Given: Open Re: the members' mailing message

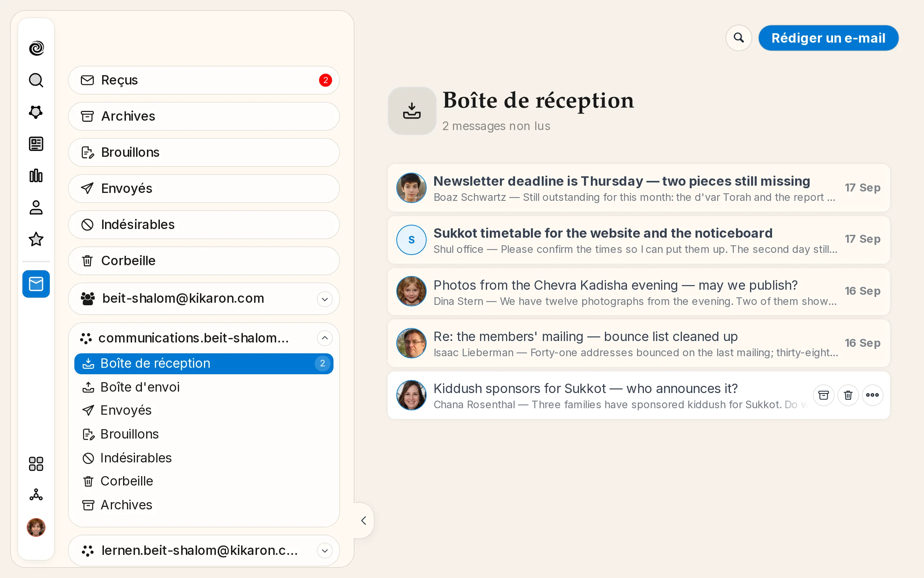Looking at the screenshot, I should [638, 343].
